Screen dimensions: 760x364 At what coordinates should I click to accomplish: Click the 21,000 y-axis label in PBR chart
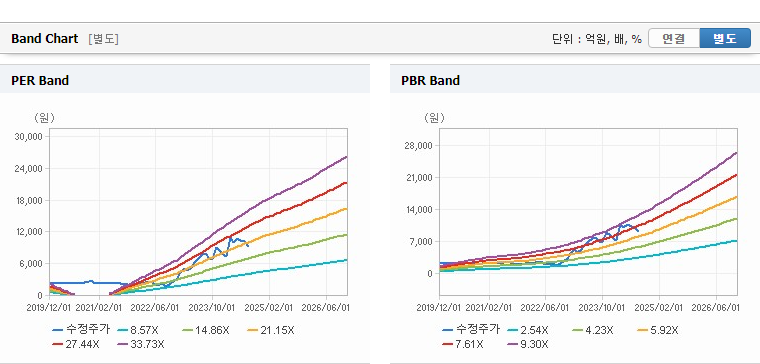tap(420, 178)
